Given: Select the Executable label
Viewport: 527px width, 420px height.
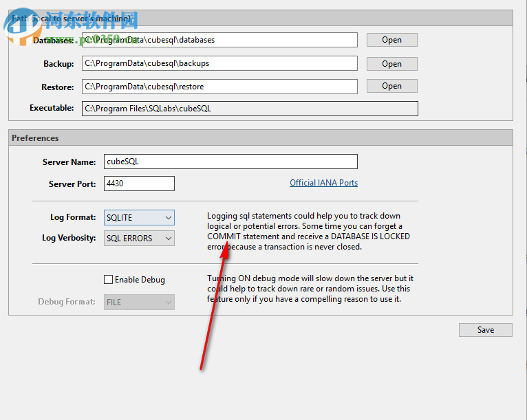Looking at the screenshot, I should coord(52,108).
